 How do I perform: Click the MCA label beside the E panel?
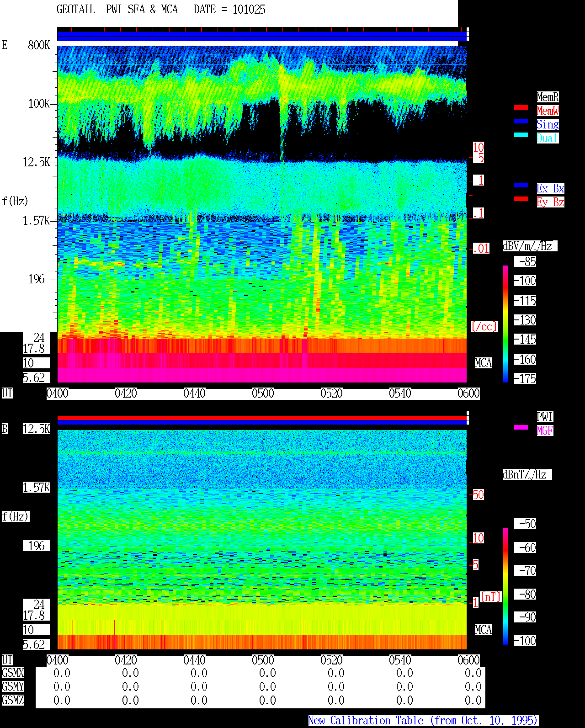pos(484,363)
